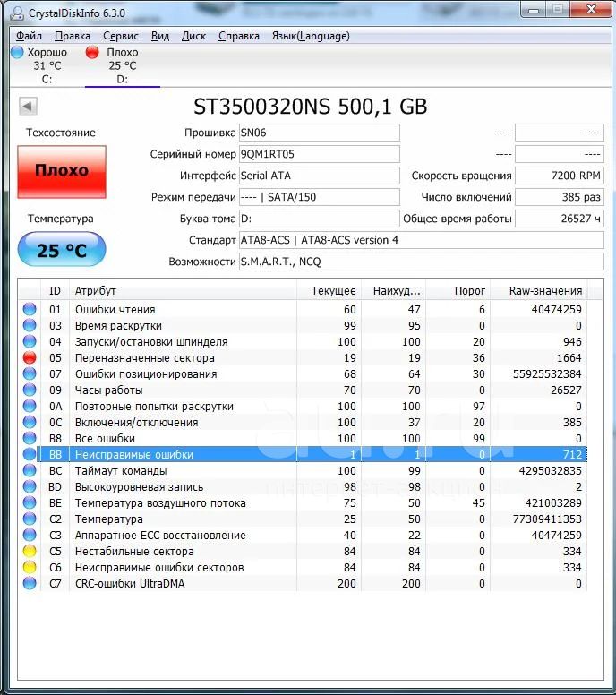Open the Сервис menu
This screenshot has width=616, height=695.
point(121,36)
